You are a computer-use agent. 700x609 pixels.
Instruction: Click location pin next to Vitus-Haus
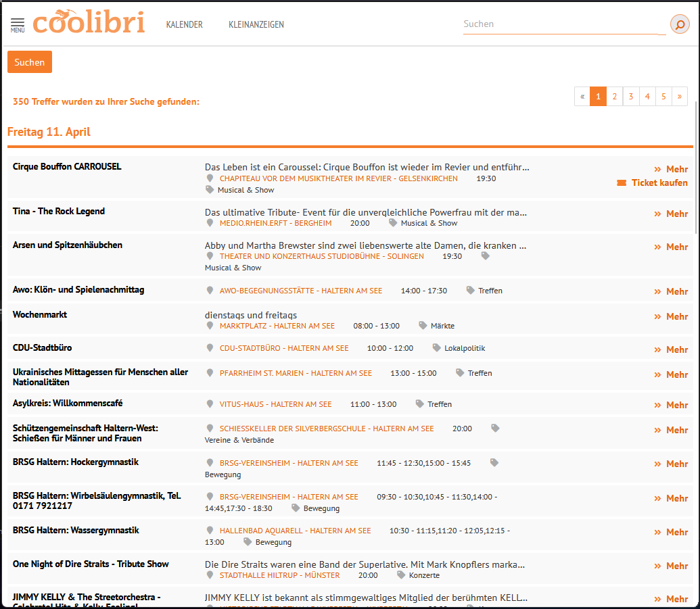point(210,404)
